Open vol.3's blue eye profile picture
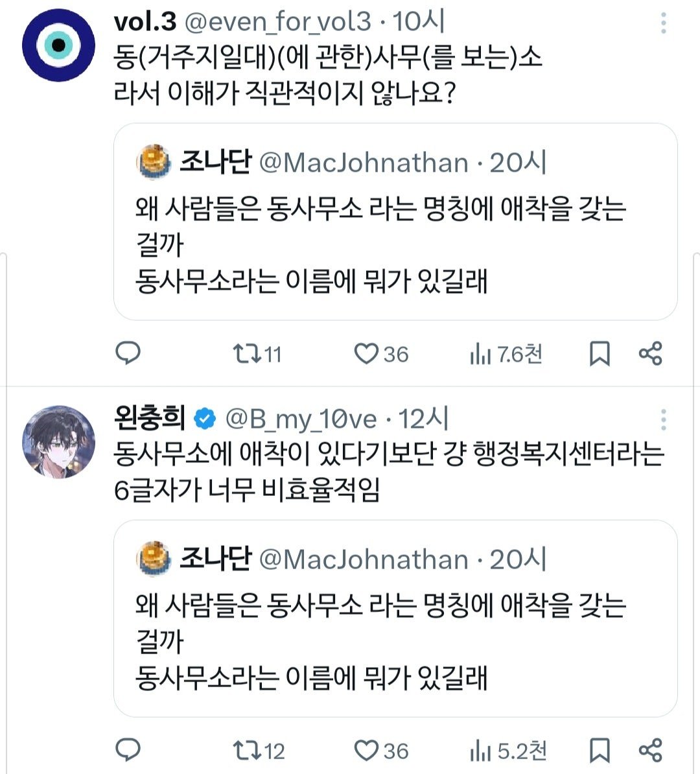700x774 pixels. coord(59,45)
